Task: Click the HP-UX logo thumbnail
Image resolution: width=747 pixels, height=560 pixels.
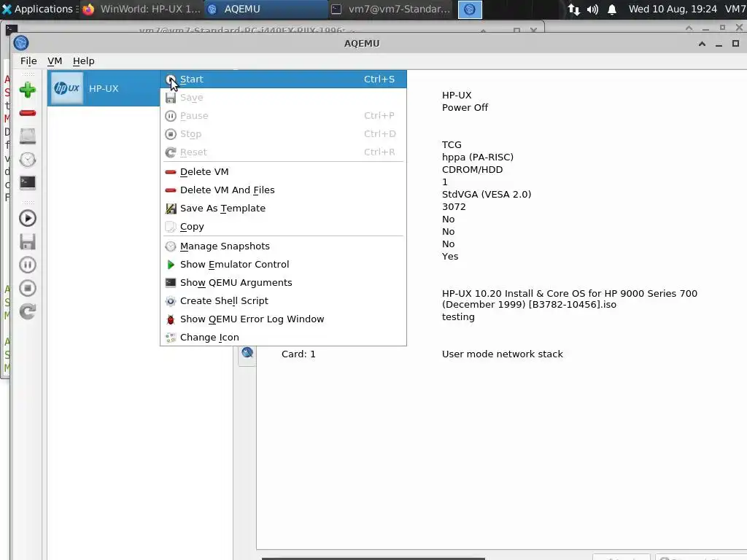Action: point(66,88)
